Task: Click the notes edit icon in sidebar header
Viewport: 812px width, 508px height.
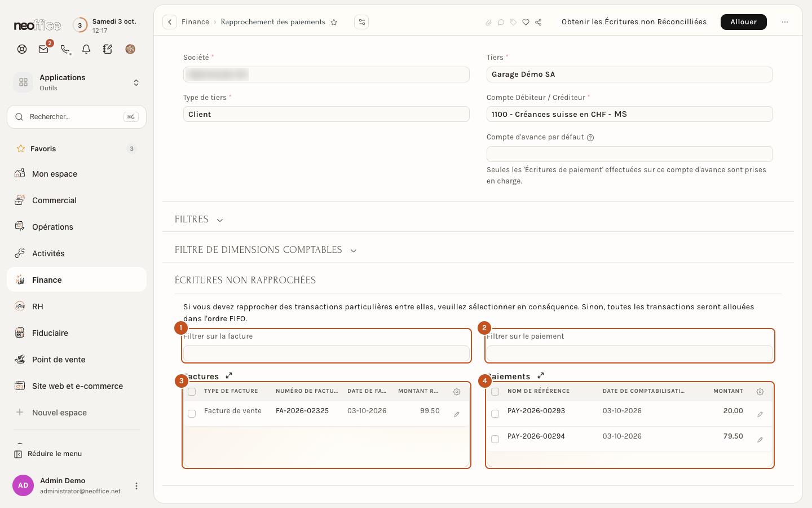Action: (x=108, y=49)
